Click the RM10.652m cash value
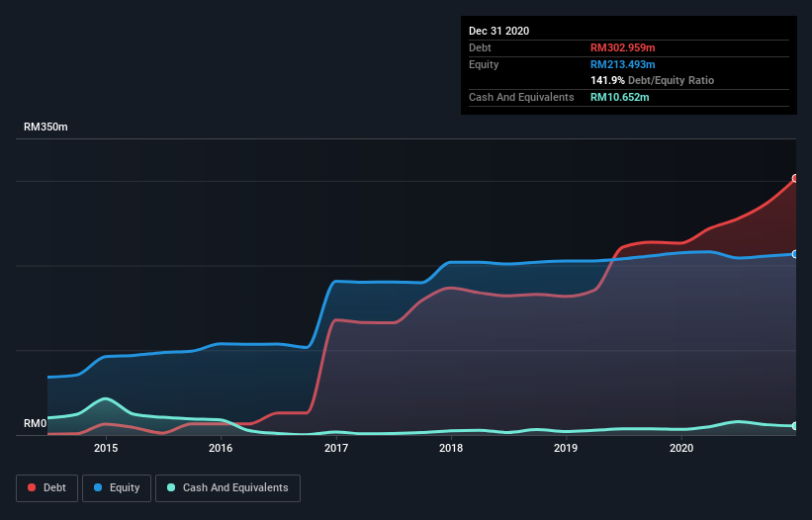 tap(619, 97)
